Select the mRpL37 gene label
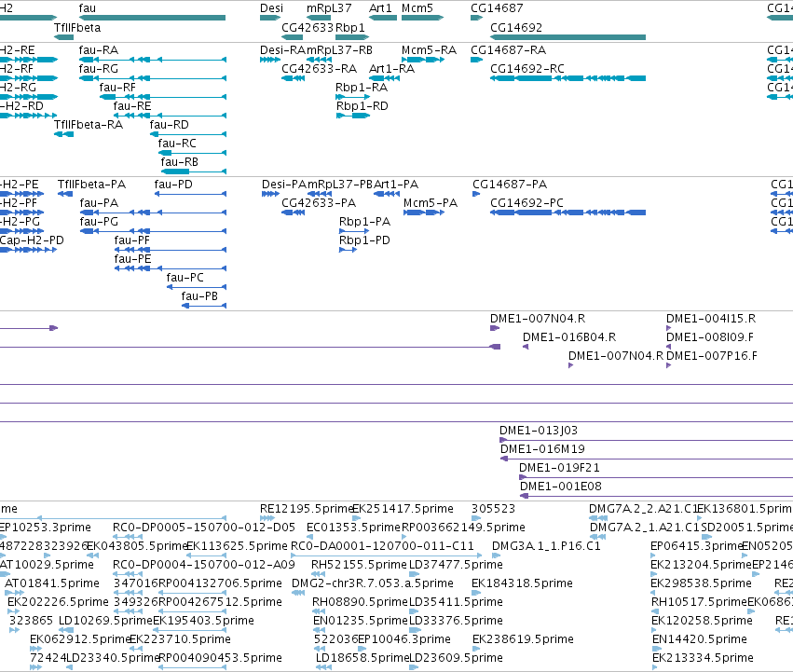 click(329, 8)
